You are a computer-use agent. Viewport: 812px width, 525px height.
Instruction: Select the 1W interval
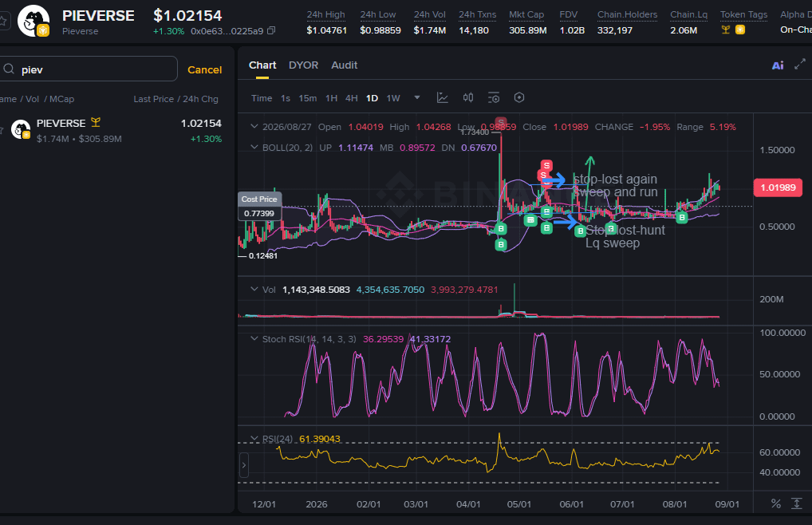tap(393, 98)
